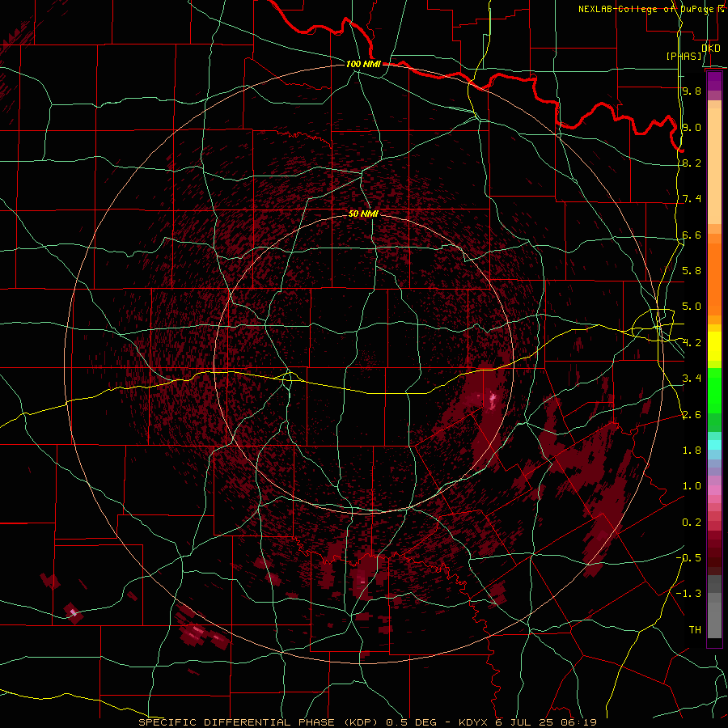Click the "DKD" legend label

tap(711, 48)
